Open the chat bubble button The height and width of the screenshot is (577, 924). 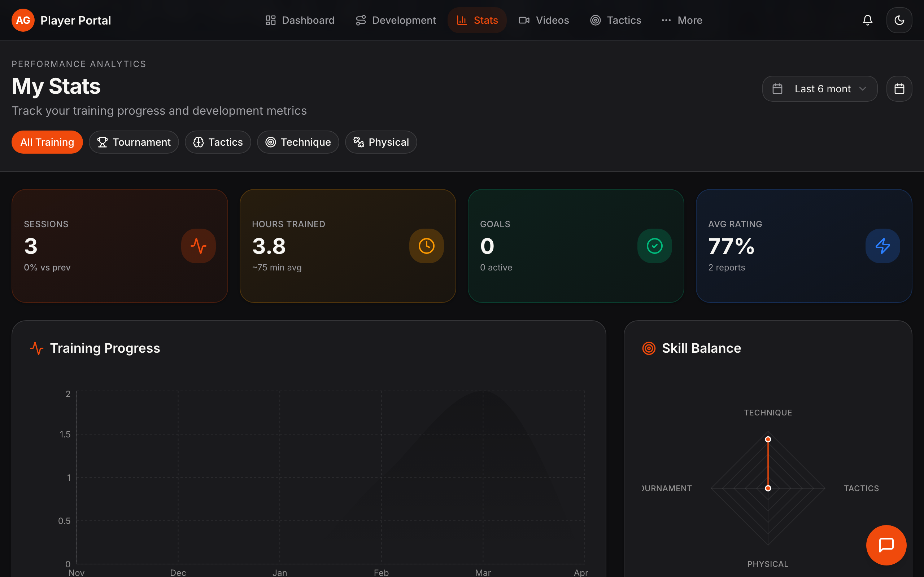886,545
